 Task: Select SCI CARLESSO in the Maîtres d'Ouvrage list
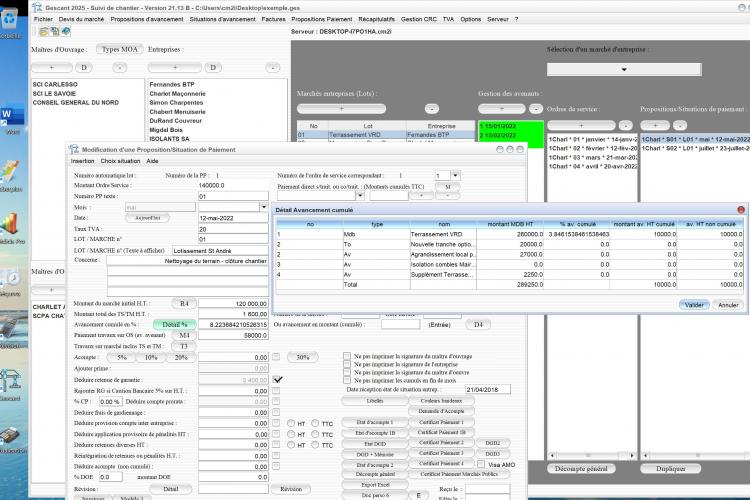(x=55, y=84)
